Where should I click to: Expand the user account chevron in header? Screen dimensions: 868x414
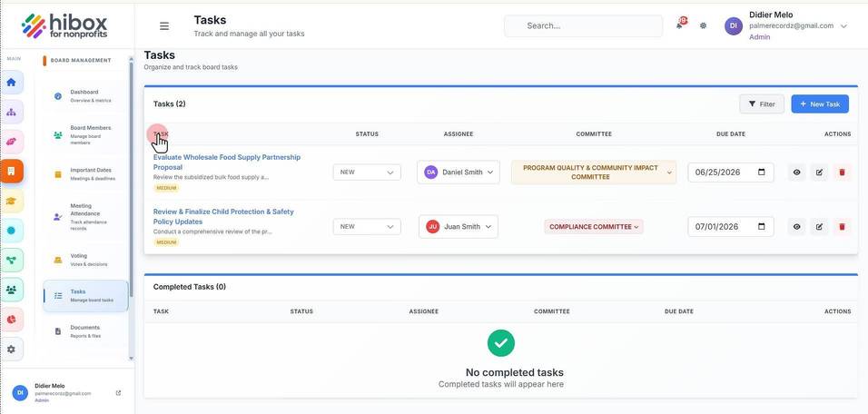pos(843,26)
